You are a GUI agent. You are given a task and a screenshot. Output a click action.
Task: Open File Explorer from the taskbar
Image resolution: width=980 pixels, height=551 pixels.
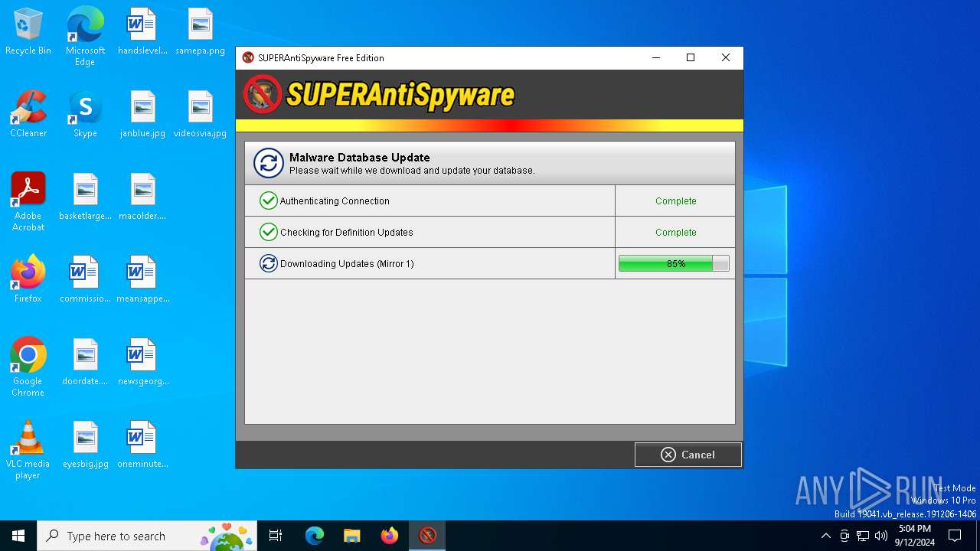(351, 536)
